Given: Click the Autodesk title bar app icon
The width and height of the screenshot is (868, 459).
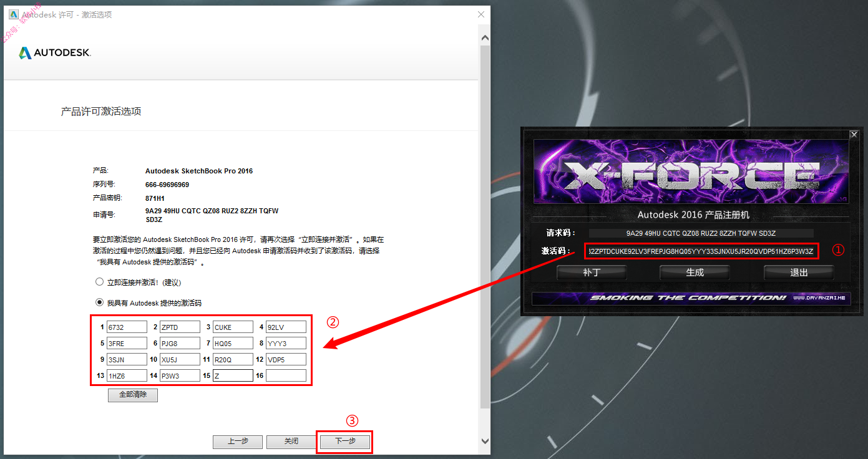Looking at the screenshot, I should point(13,14).
